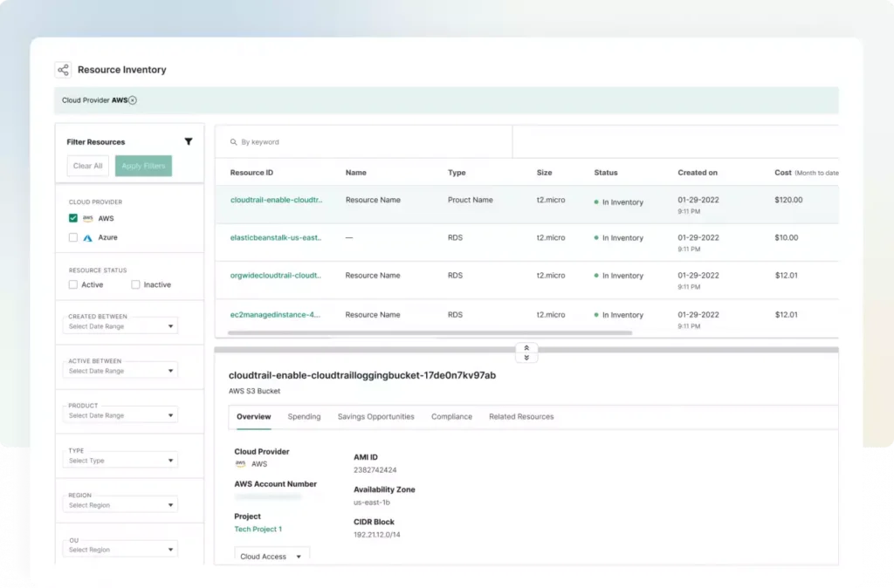Switch to the Savings Opportunities tab
The height and width of the screenshot is (588, 894).
point(375,417)
